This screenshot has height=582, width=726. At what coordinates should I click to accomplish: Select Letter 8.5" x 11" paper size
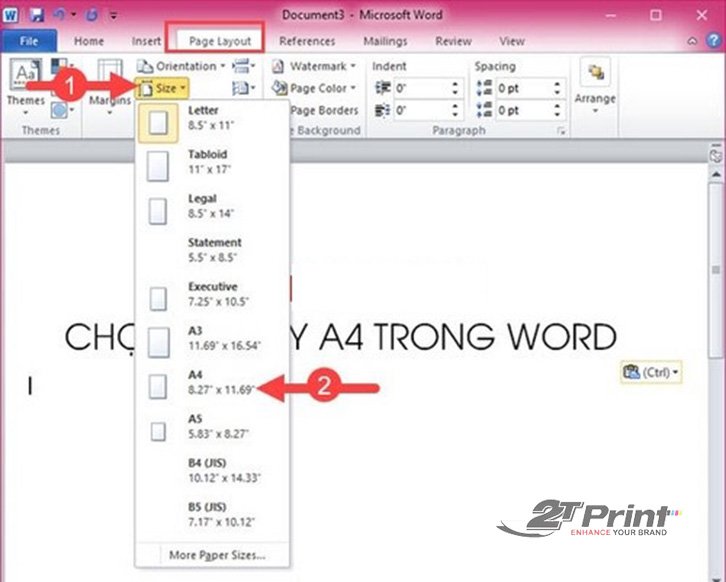click(212, 122)
